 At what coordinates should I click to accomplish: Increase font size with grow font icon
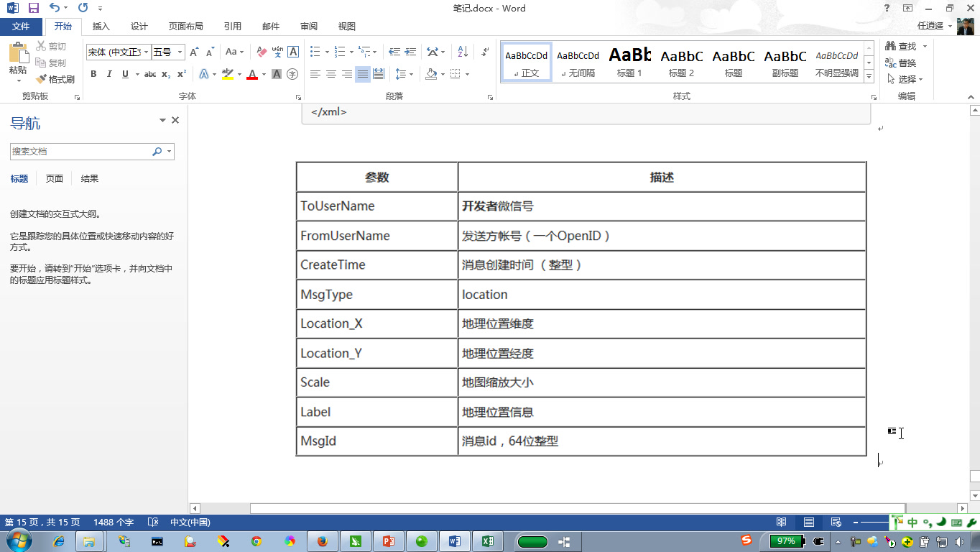tap(194, 52)
